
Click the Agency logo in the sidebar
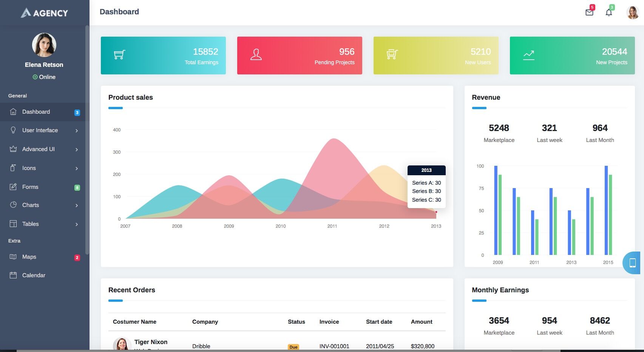(45, 13)
